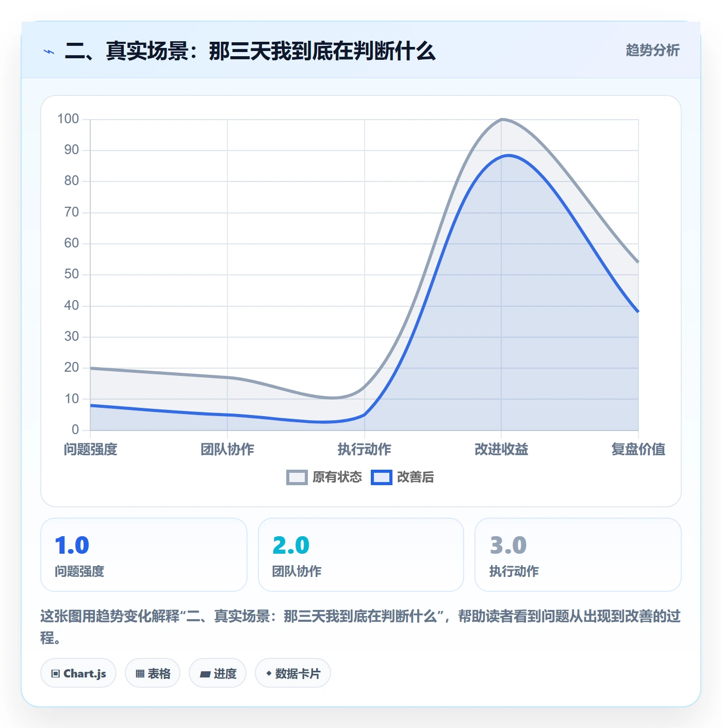Click the 团队协作 x-axis label
This screenshot has width=722, height=728.
point(227,450)
